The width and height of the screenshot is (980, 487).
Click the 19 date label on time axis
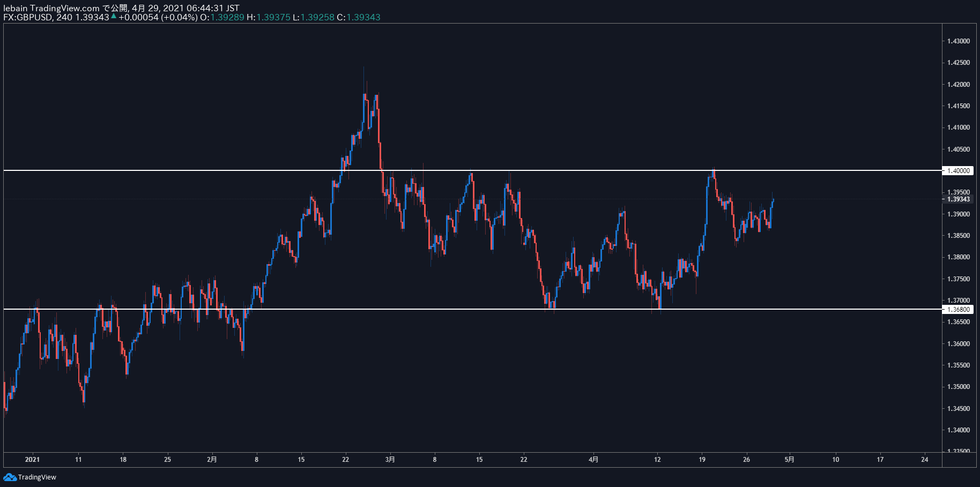tap(702, 459)
